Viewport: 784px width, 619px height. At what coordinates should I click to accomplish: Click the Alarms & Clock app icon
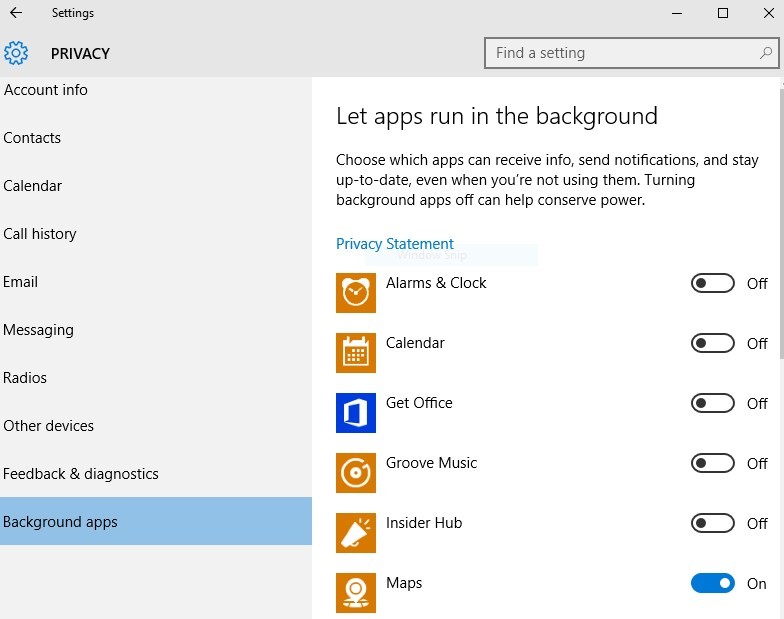[x=356, y=292]
